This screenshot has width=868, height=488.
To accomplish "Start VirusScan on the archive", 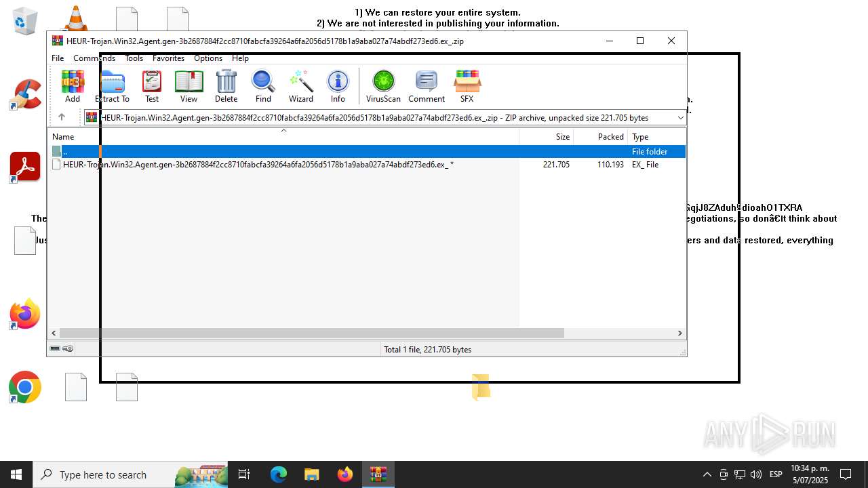I will pyautogui.click(x=383, y=86).
